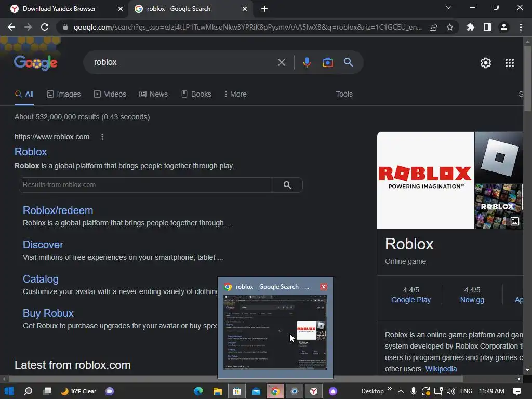Show hidden system tray icons
The width and height of the screenshot is (532, 399).
tap(401, 391)
